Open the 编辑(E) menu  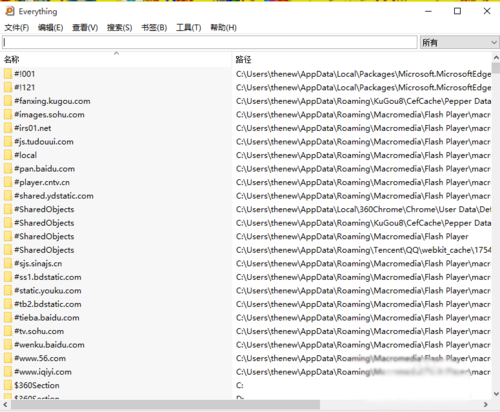(50, 28)
